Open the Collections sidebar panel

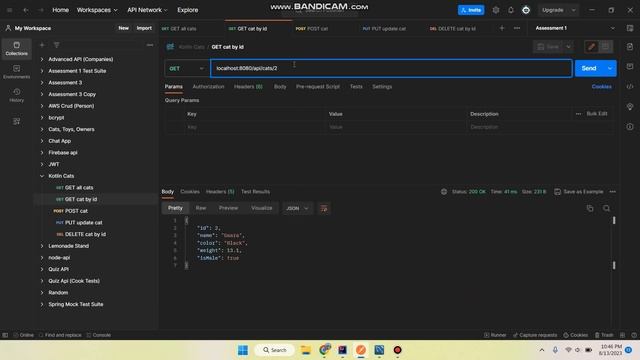[x=16, y=49]
